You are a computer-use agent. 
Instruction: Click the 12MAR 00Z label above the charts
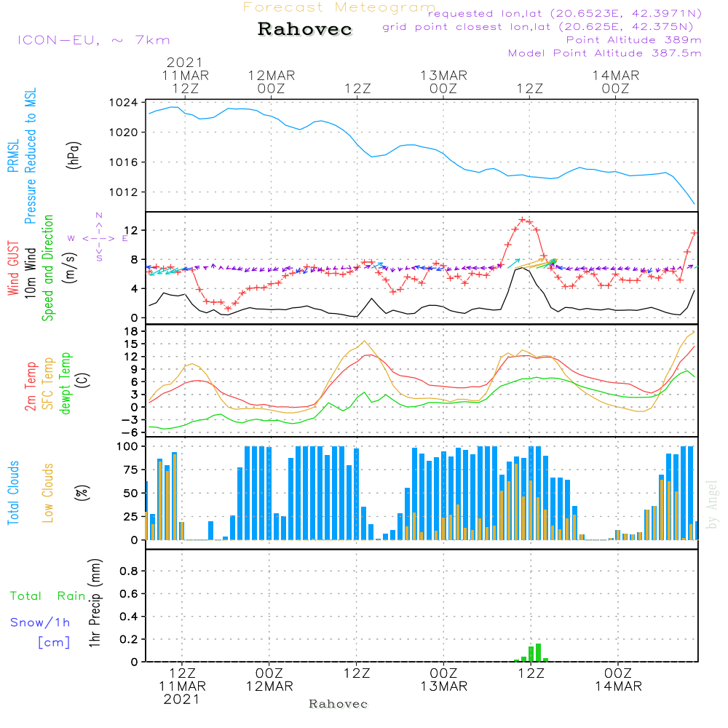(271, 82)
